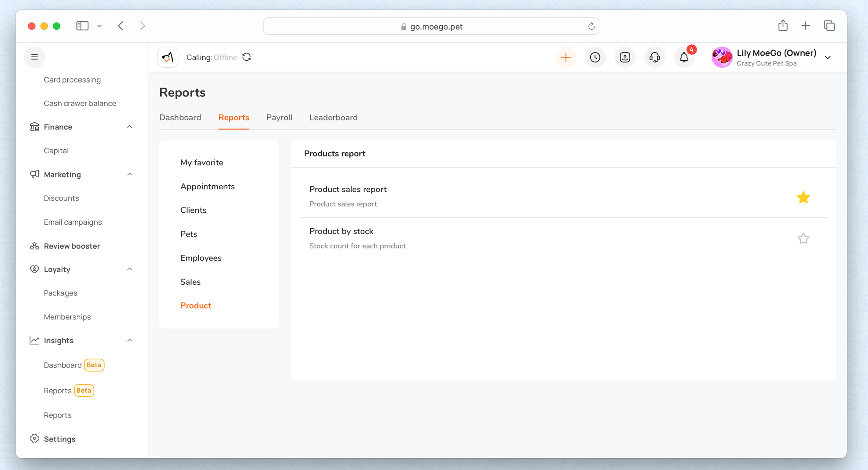Click the browser address bar
This screenshot has width=868, height=470.
pyautogui.click(x=431, y=26)
